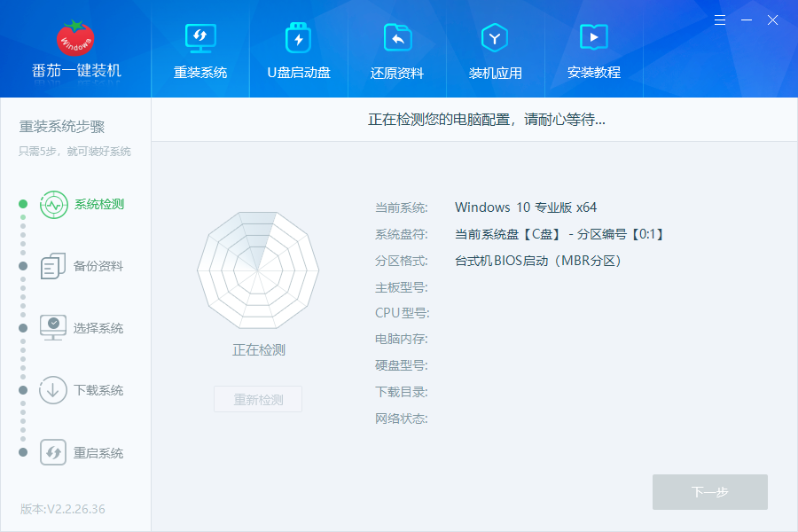Screen dimensions: 798x532
Task: Open the 重装系统 monitor icon
Action: [200, 38]
